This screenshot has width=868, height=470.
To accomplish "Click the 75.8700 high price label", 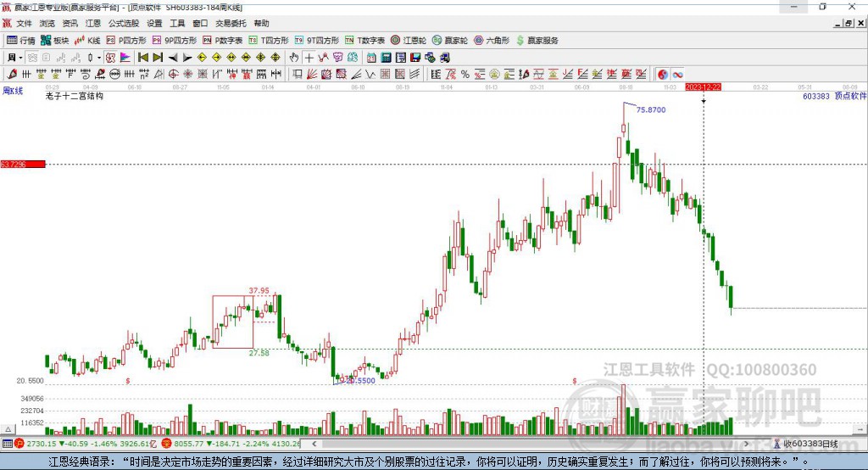I will [651, 109].
